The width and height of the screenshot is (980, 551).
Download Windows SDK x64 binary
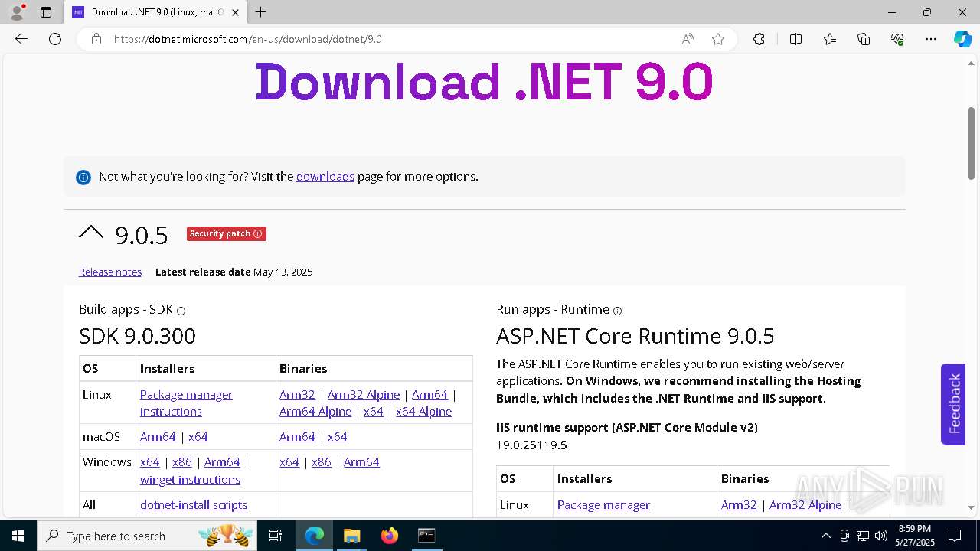289,462
